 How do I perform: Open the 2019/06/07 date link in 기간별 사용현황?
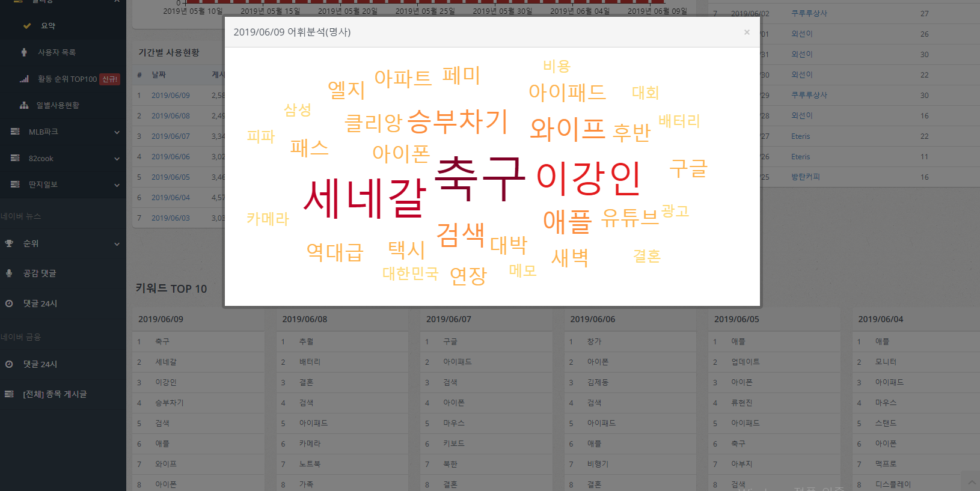171,136
